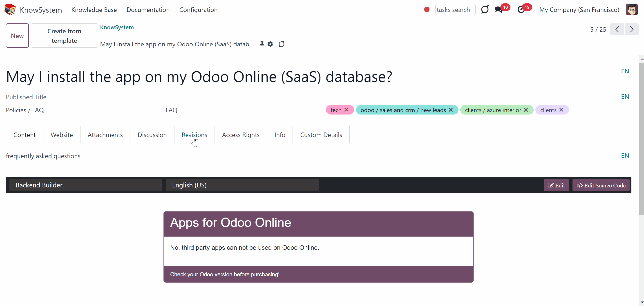Screen dimensions: 644x306
Task: Open the English (US) language dropdown
Action: (x=242, y=185)
